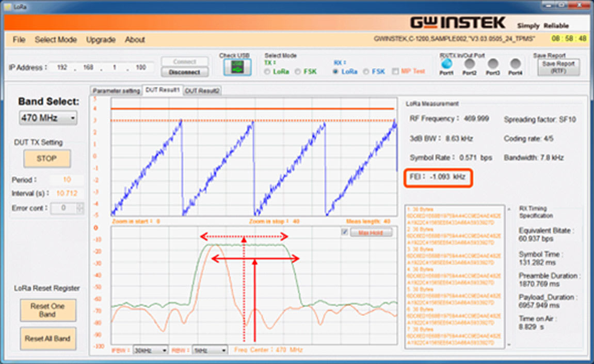Choose FSK under RX mode
Image resolution: width=594 pixels, height=364 pixels.
pos(365,72)
